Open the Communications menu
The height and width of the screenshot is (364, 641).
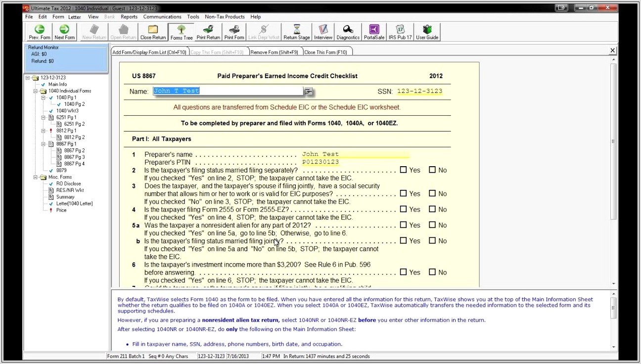coord(162,17)
